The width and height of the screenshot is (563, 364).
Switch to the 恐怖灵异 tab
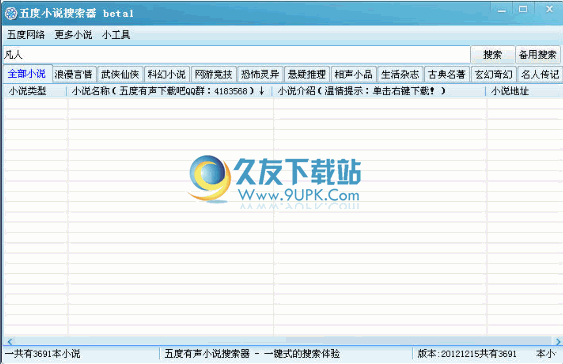coord(260,75)
